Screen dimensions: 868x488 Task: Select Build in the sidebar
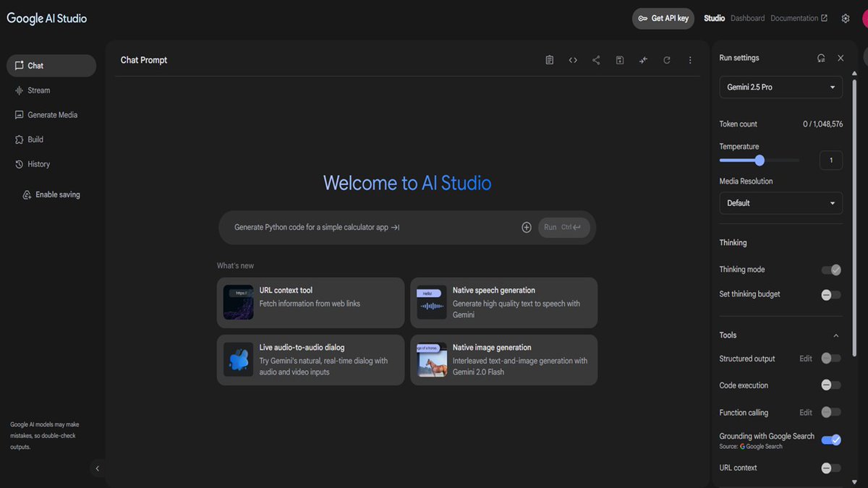[51, 140]
